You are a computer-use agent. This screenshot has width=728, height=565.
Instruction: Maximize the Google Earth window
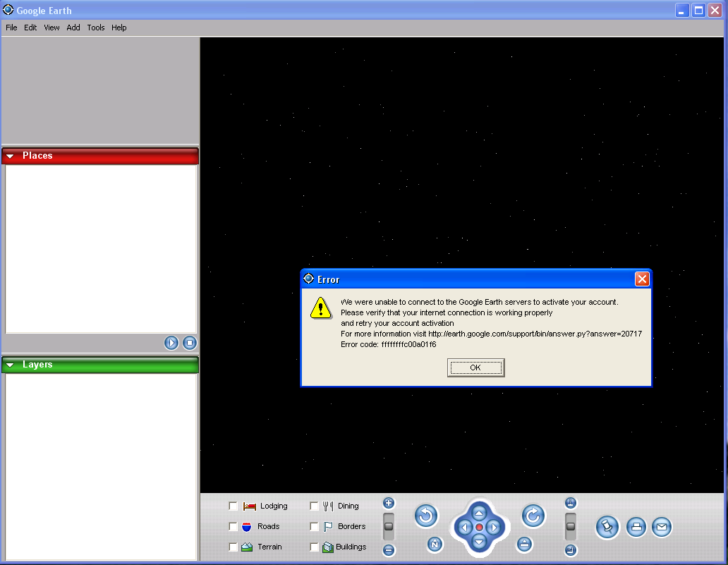click(698, 10)
